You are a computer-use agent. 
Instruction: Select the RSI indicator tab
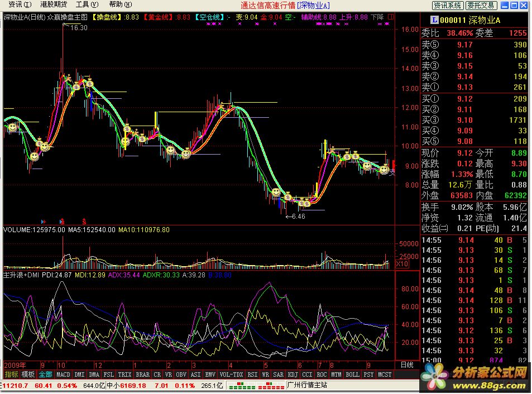[x=252, y=374]
